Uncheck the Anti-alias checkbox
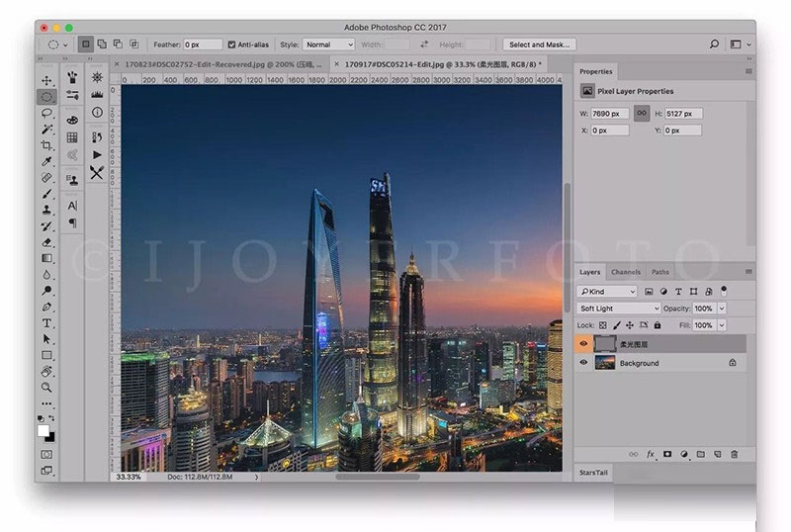Screen dimensions: 791x532 pos(231,44)
